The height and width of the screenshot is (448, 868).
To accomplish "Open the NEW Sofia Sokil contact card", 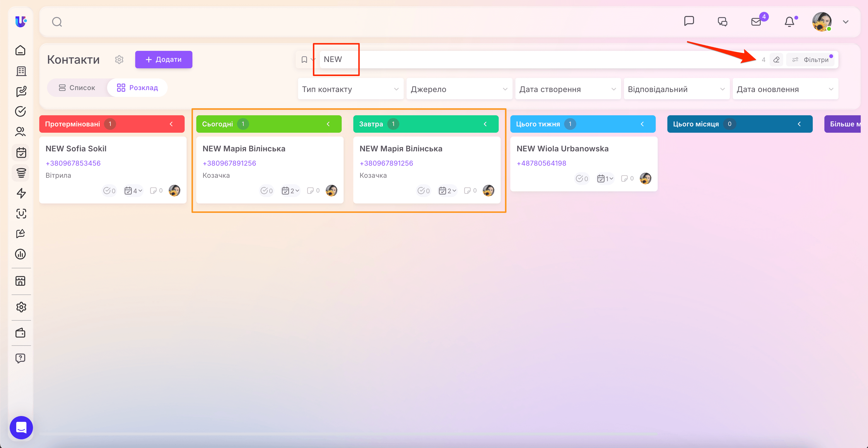I will pos(113,170).
